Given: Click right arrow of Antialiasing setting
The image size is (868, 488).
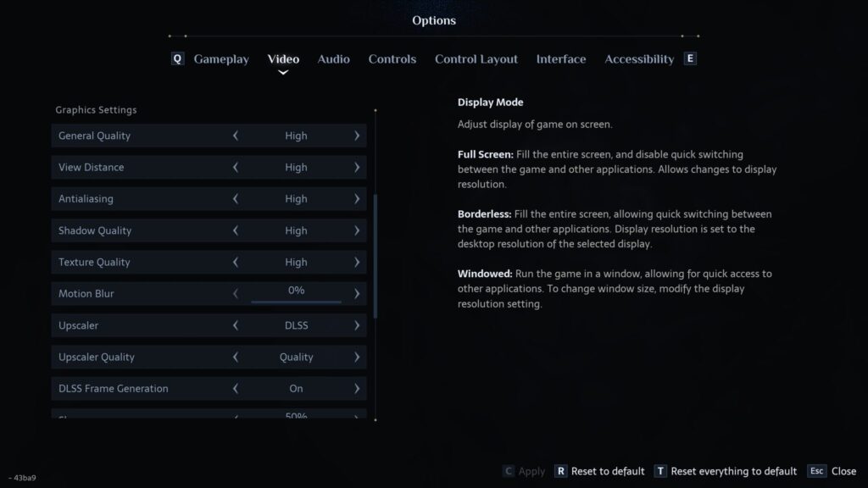Looking at the screenshot, I should tap(357, 198).
